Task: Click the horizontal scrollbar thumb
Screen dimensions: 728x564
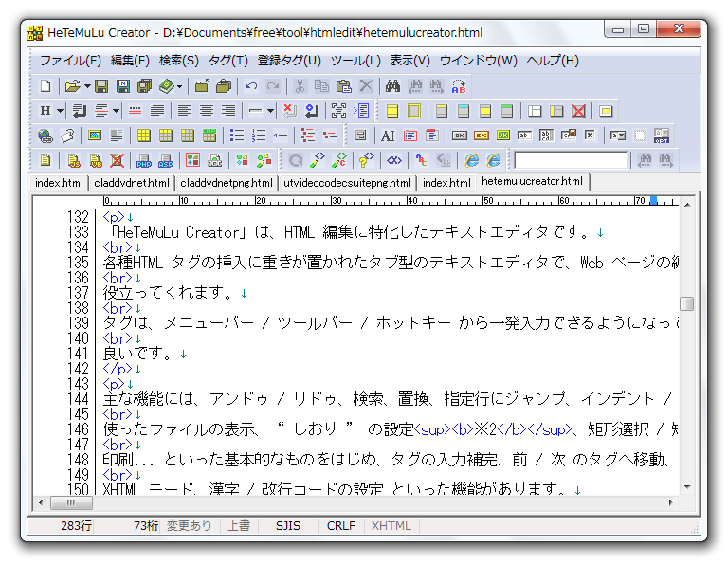Action: pyautogui.click(x=71, y=502)
